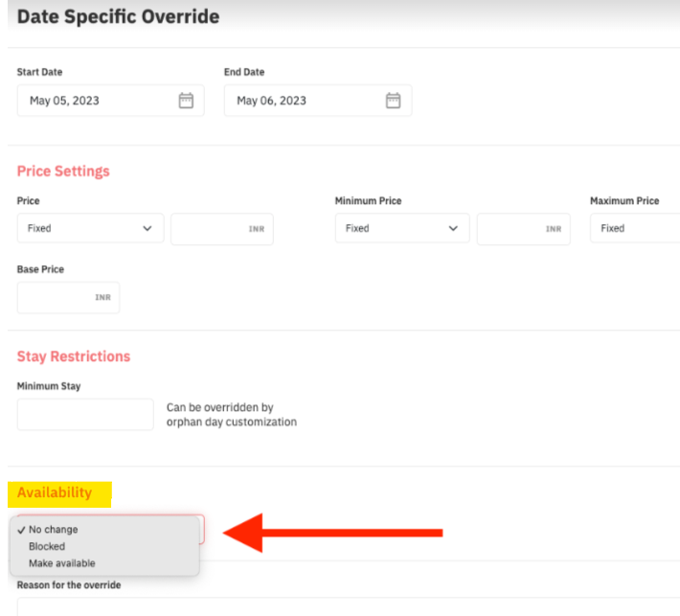Open the Start Date calendar icon
680x616 pixels.
click(186, 101)
